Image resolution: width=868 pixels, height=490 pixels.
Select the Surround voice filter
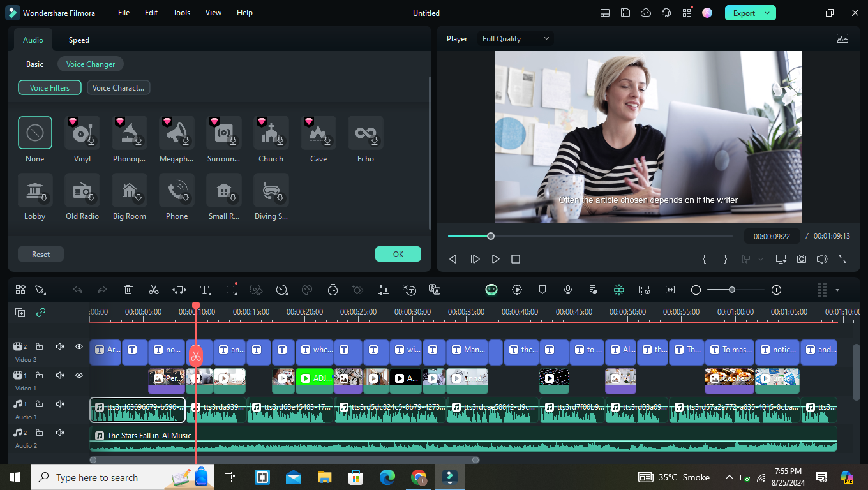click(224, 133)
